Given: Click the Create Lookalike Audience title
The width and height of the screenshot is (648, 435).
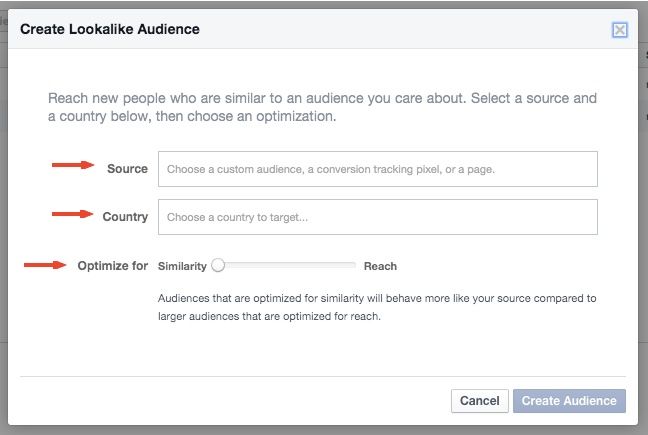Looking at the screenshot, I should click(110, 29).
